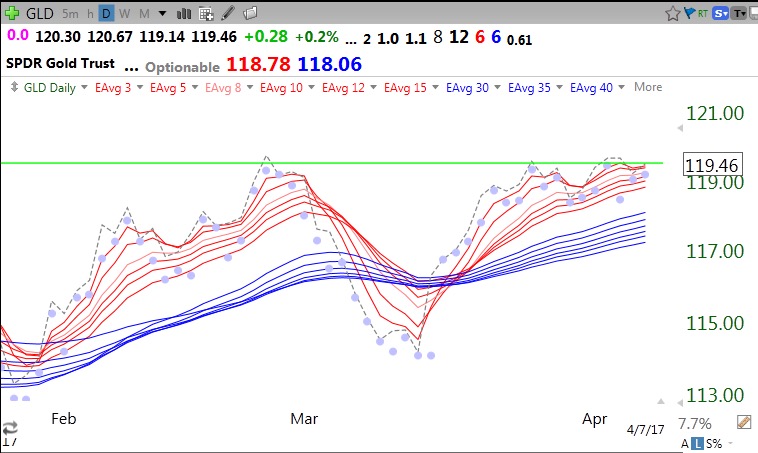The height and width of the screenshot is (453, 758).
Task: Click the ruler measuring tool icon
Action: point(744,422)
